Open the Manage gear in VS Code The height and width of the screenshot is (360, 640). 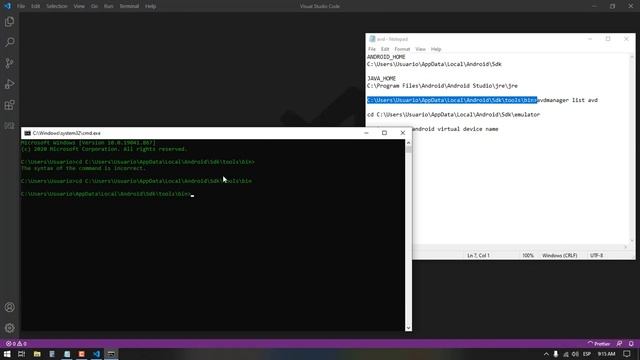click(x=9, y=328)
